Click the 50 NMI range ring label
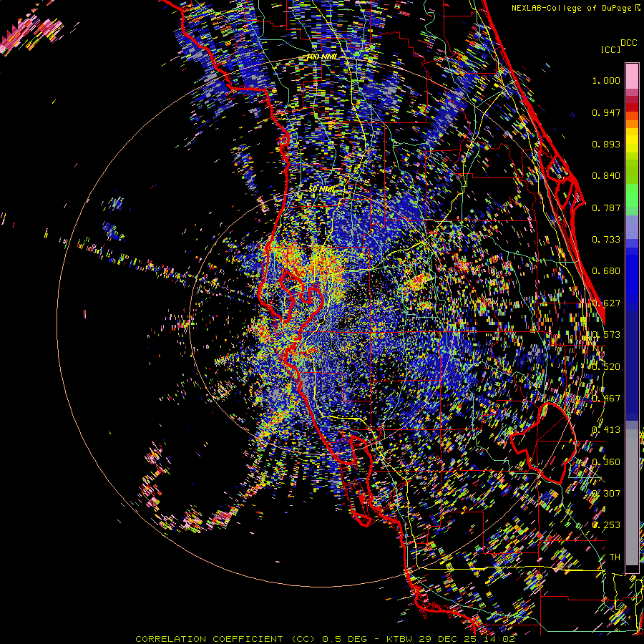The width and height of the screenshot is (644, 644). (321, 190)
